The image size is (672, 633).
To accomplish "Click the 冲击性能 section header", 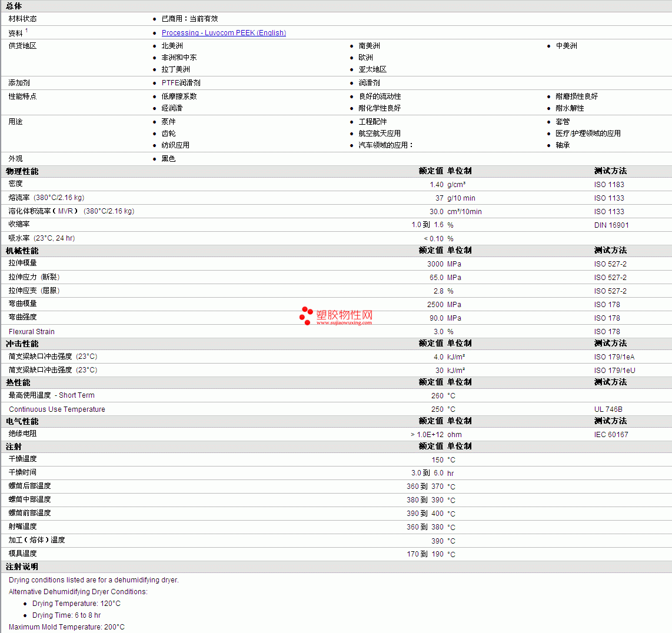I will 22,344.
